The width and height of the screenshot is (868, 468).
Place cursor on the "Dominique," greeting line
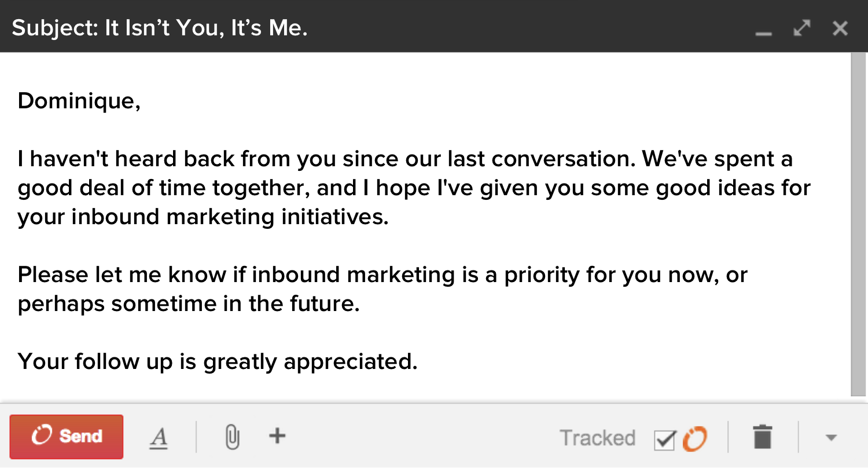79,101
